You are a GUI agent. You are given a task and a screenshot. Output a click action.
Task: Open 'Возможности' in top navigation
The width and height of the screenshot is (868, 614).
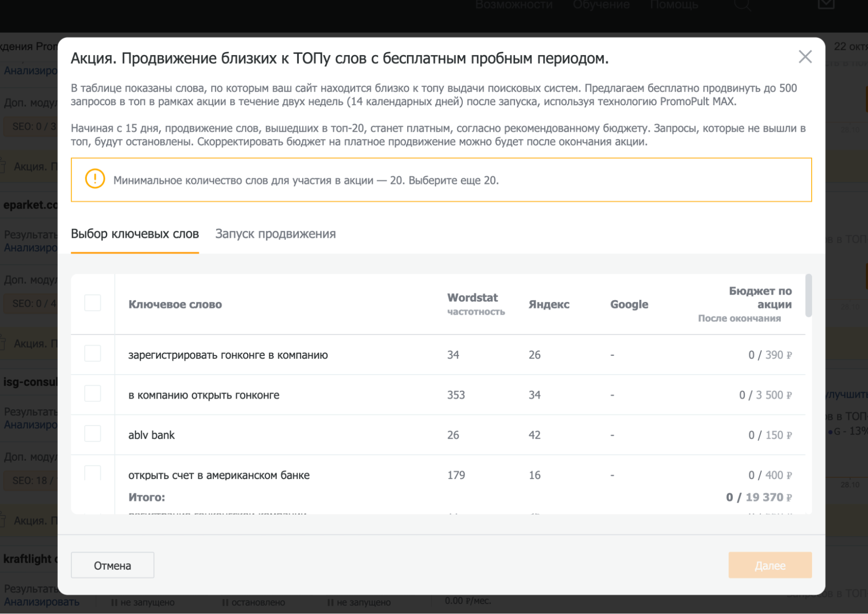tap(514, 5)
